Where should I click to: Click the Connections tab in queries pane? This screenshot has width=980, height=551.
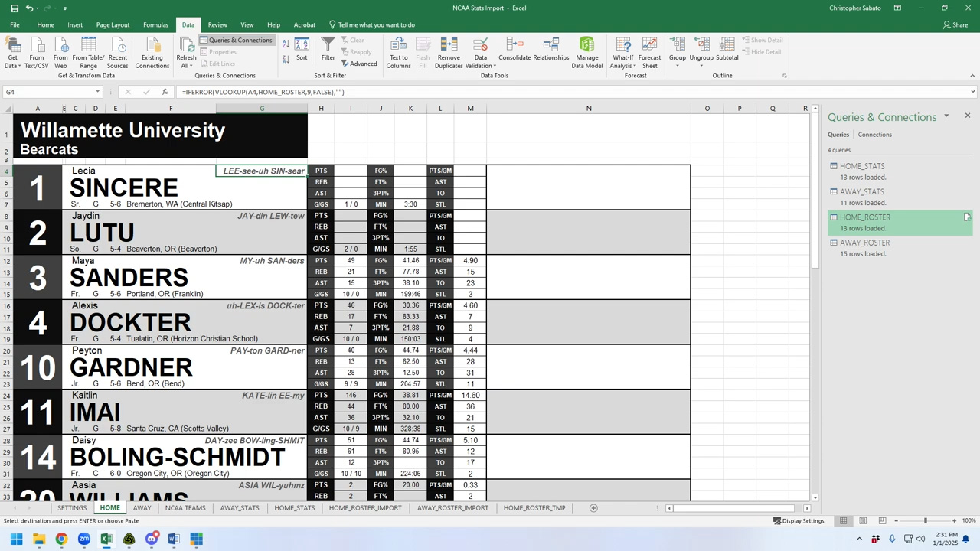click(x=874, y=134)
